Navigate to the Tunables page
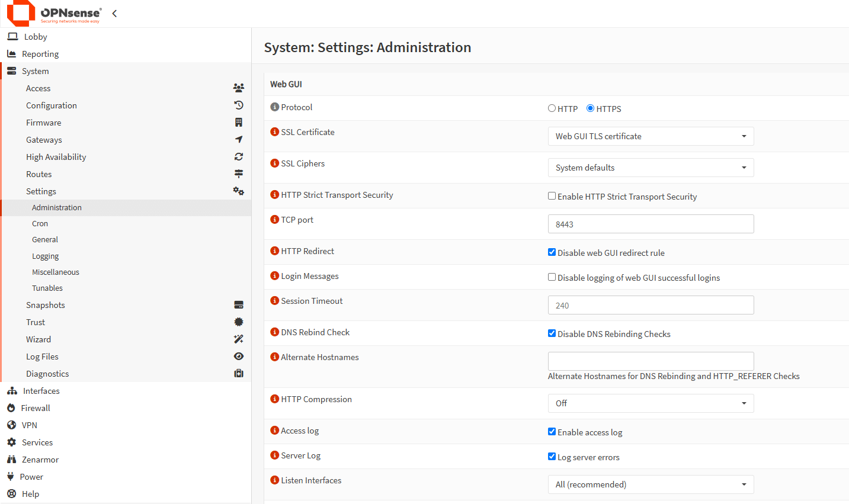 47,287
